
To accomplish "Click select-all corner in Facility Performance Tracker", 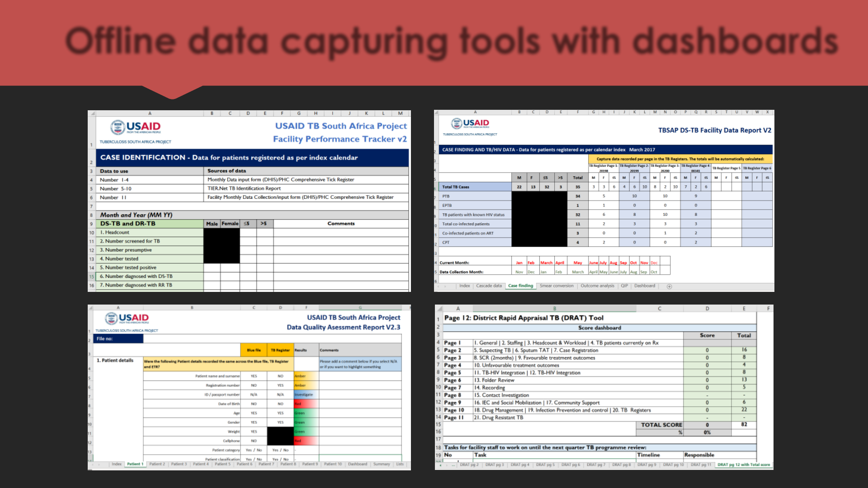I will click(x=91, y=113).
